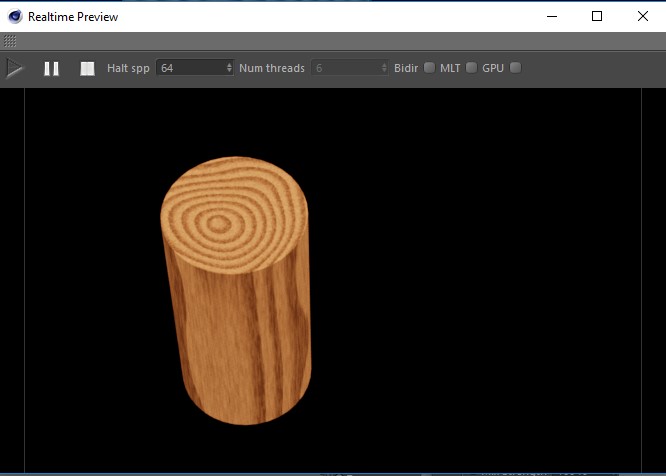The width and height of the screenshot is (666, 476).
Task: Click the dotted toolbar grip handle
Action: click(x=10, y=41)
